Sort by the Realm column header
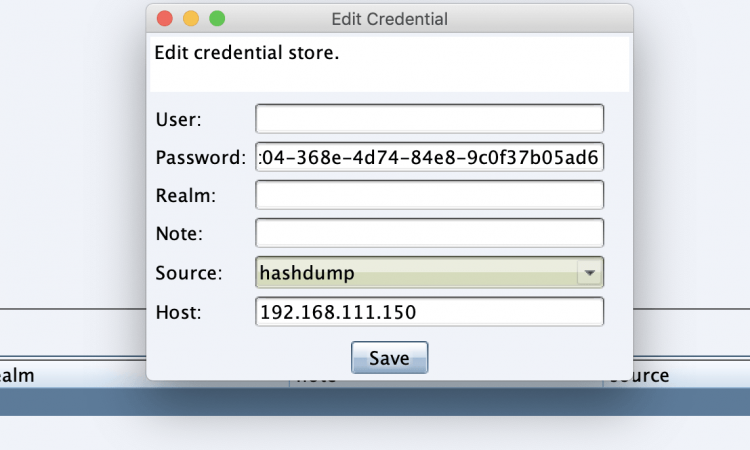This screenshot has height=450, width=750. pos(17,375)
